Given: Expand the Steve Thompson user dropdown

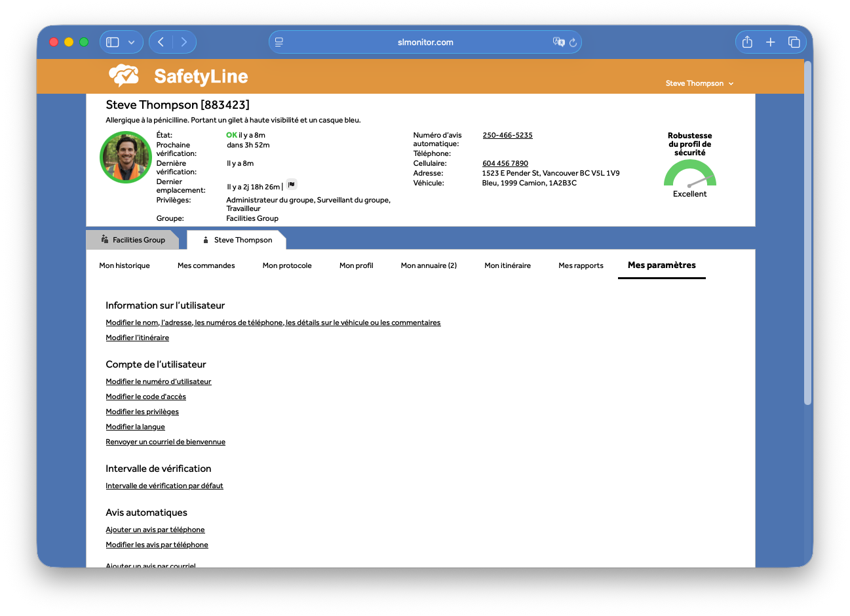Looking at the screenshot, I should 699,83.
